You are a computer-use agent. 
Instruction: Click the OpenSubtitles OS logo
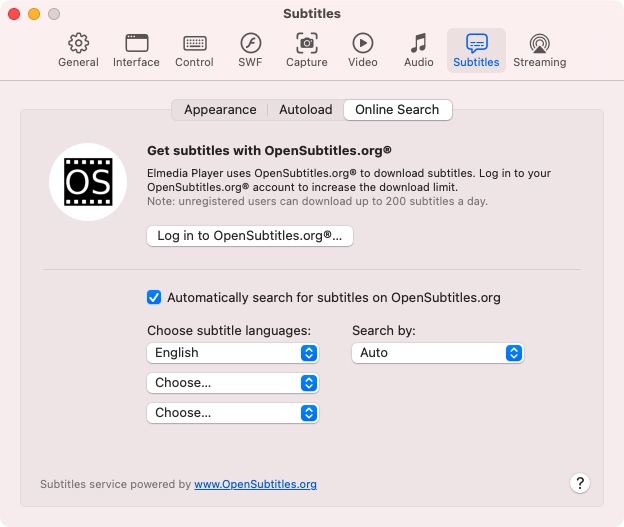[x=88, y=182]
